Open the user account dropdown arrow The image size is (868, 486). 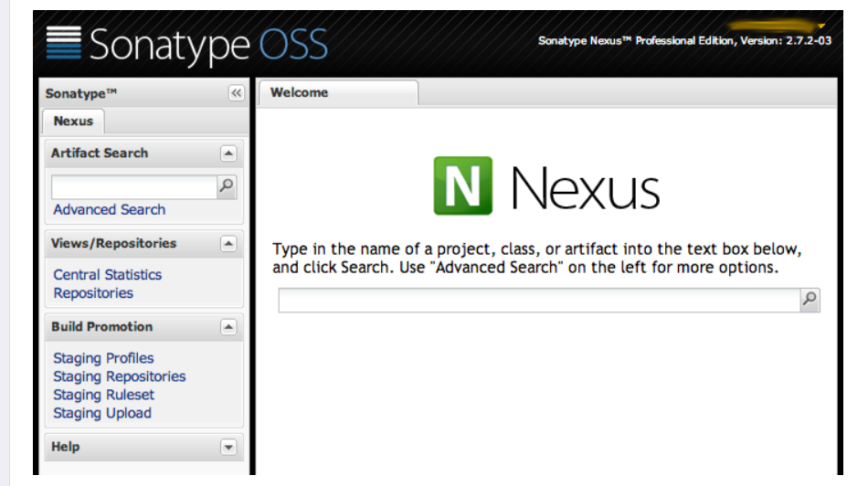(822, 26)
